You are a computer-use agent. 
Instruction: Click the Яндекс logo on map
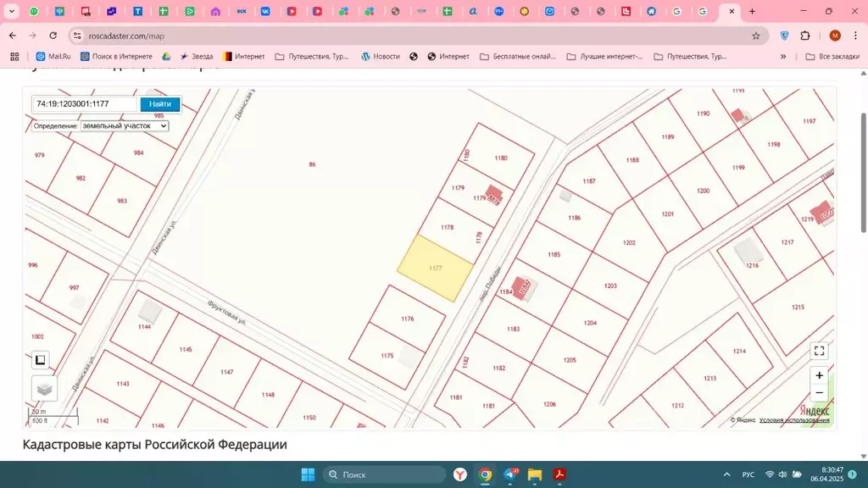click(815, 411)
